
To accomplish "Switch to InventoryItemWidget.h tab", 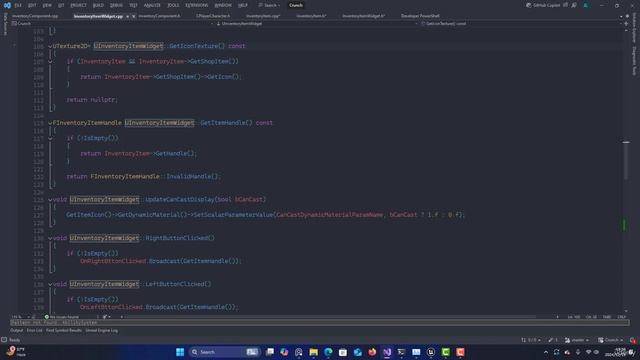I will click(x=363, y=16).
